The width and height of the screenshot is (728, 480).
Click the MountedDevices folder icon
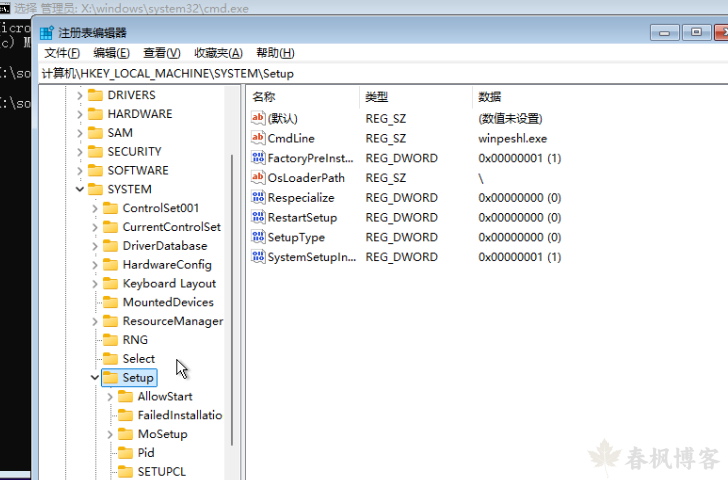click(110, 303)
